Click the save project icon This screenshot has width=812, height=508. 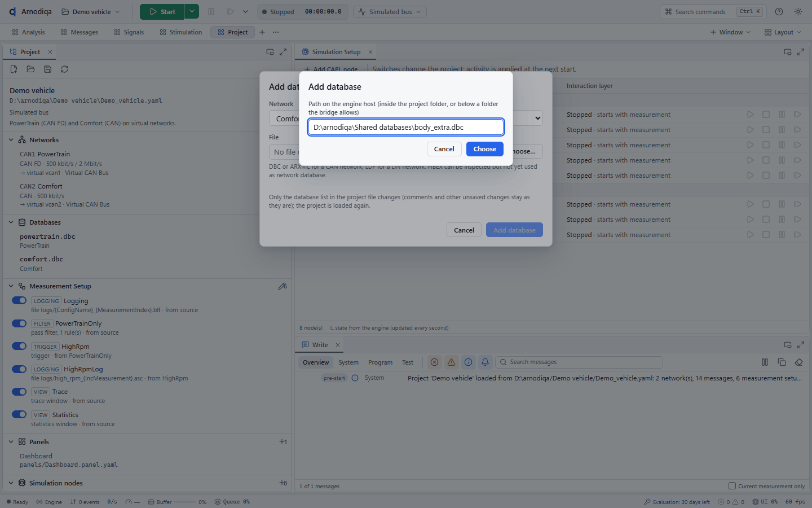click(x=47, y=69)
